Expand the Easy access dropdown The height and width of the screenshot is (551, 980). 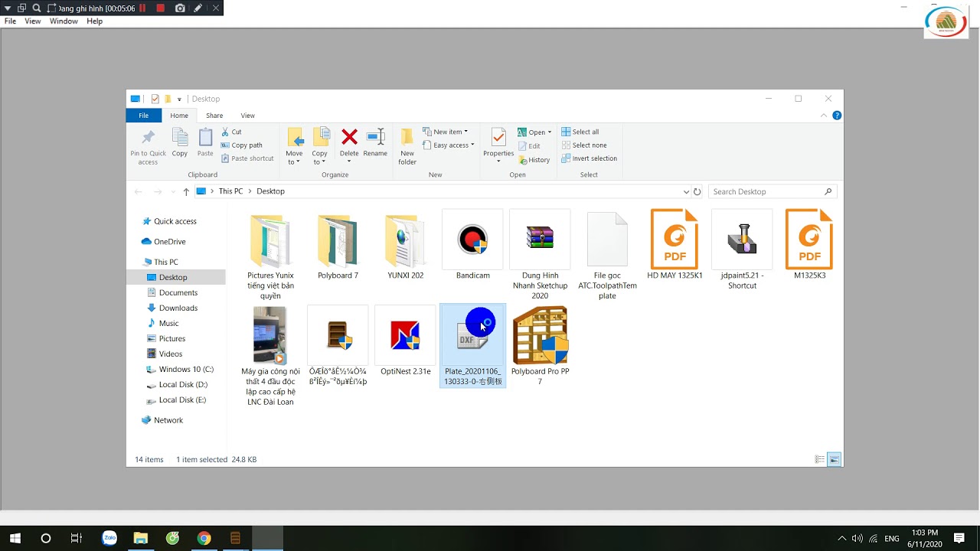coord(472,145)
